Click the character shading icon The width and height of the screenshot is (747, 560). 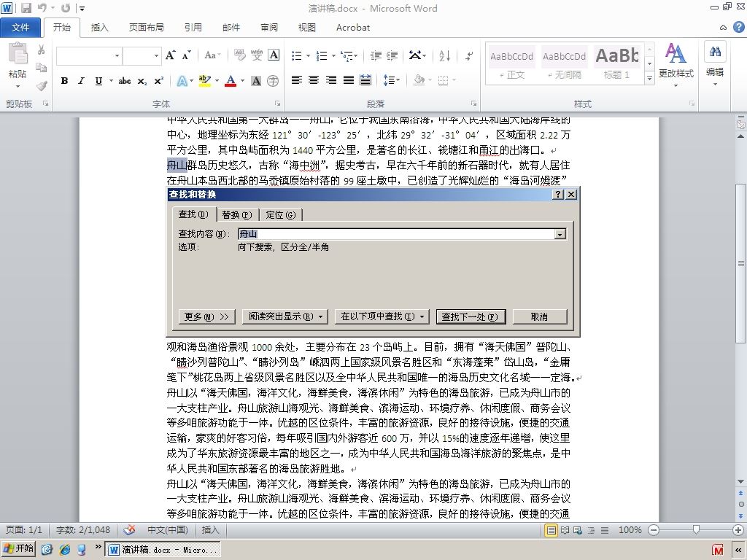point(256,81)
